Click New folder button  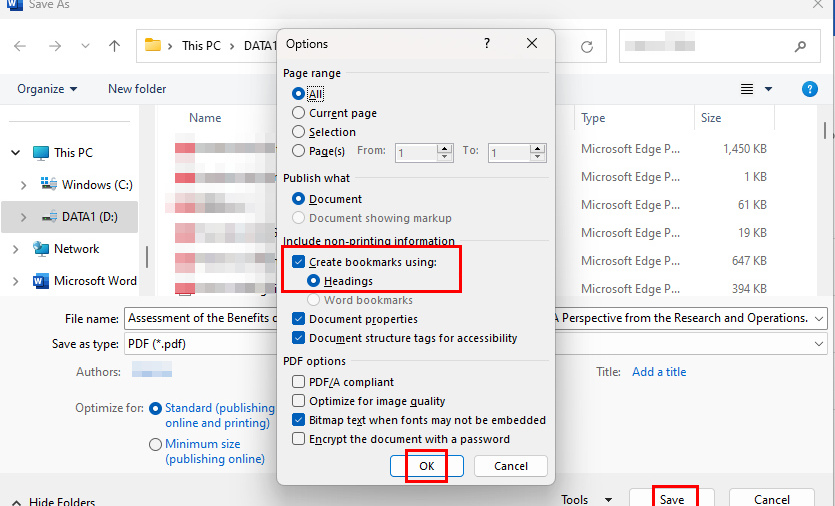pos(137,89)
